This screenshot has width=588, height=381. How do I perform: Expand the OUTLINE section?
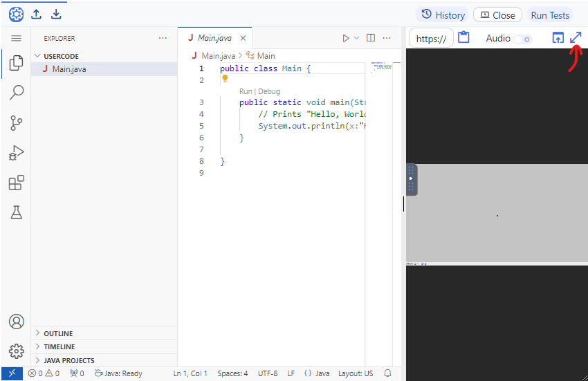(59, 333)
